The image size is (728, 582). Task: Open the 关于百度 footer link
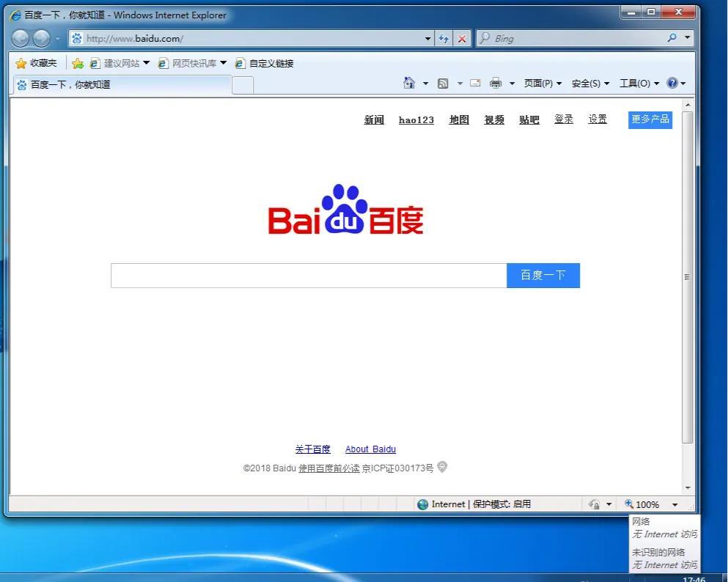(x=312, y=449)
